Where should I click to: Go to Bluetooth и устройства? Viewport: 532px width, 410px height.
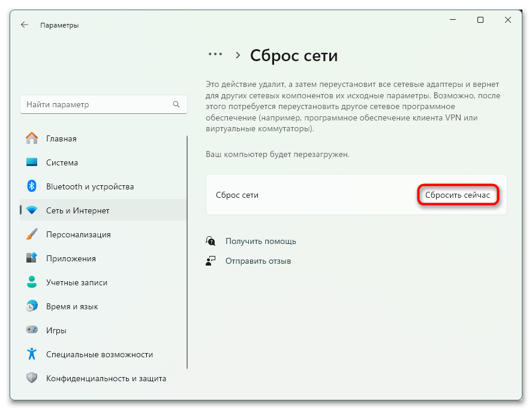pyautogui.click(x=103, y=186)
